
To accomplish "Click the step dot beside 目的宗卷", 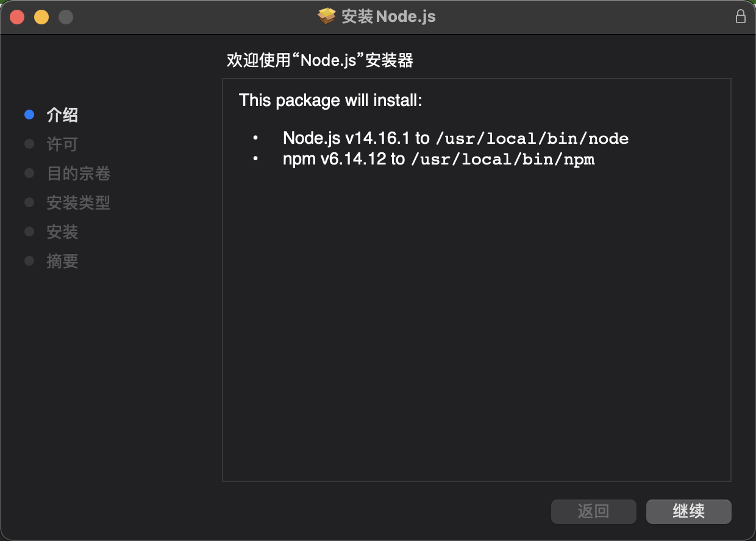I will [29, 172].
